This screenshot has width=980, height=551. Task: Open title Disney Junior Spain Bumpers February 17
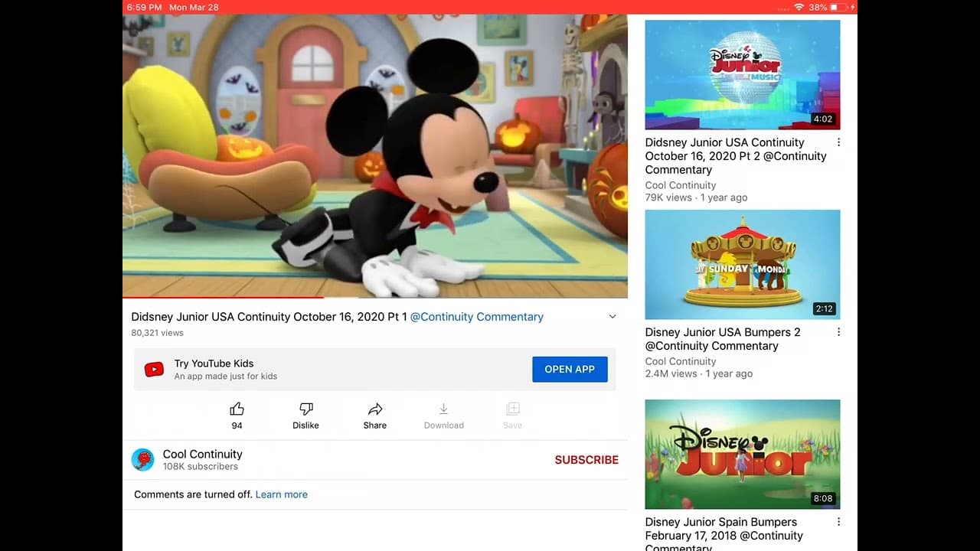tap(724, 536)
